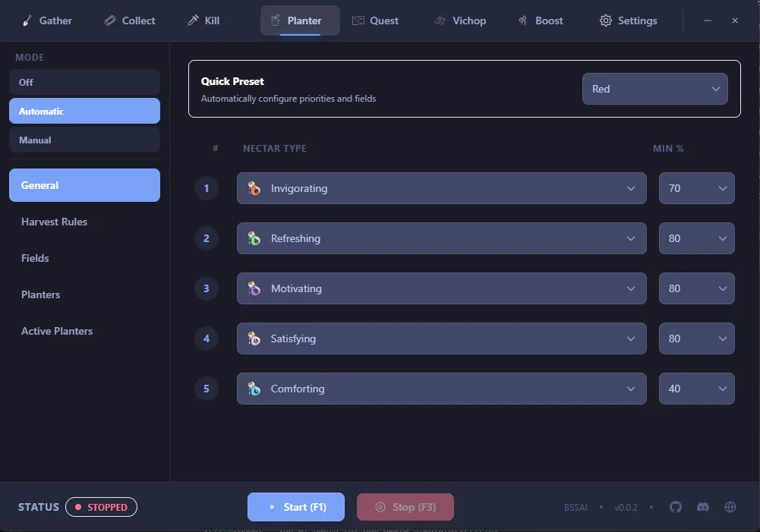Viewport: 760px width, 532px height.
Task: Switch to the Quest tab
Action: 375,20
